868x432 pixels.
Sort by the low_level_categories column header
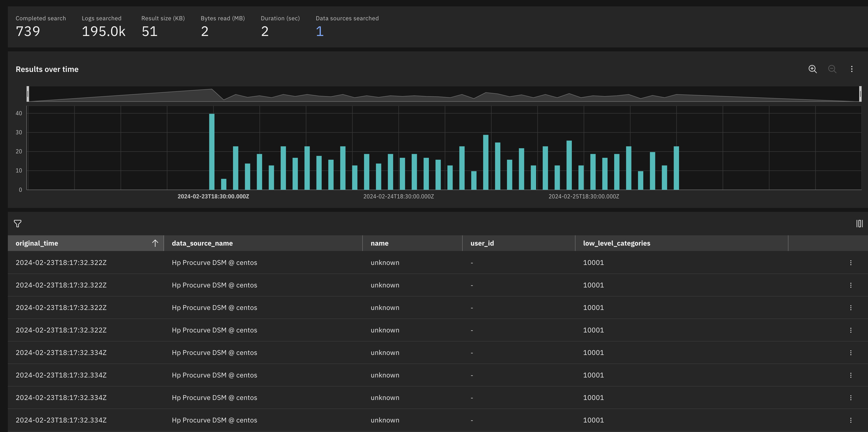coord(616,243)
